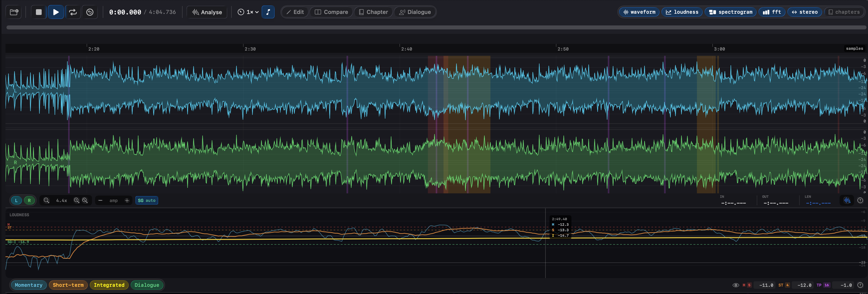Toggle the L channel button
Viewport: 868px width, 294px height.
[x=16, y=200]
